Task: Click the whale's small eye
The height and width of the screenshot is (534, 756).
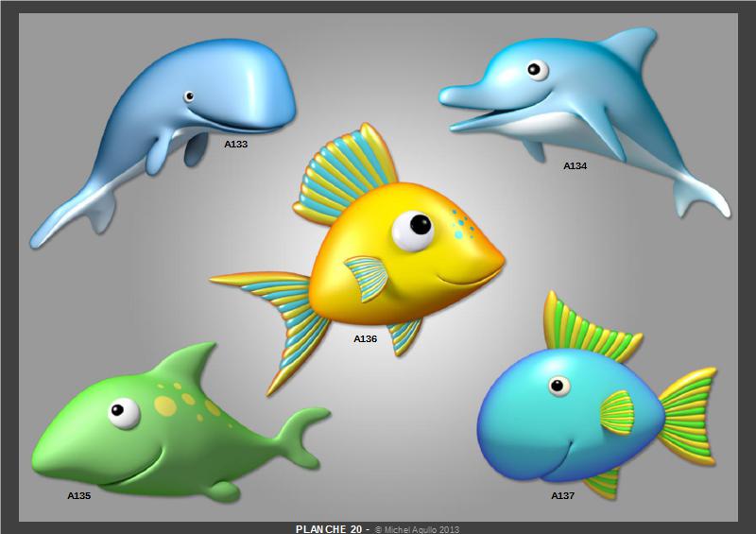Action: [189, 96]
